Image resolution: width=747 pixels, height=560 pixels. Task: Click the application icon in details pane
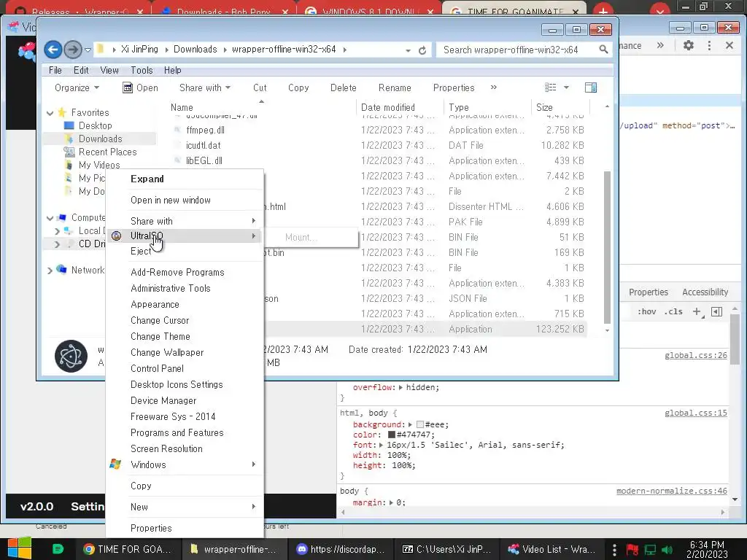[x=71, y=356]
